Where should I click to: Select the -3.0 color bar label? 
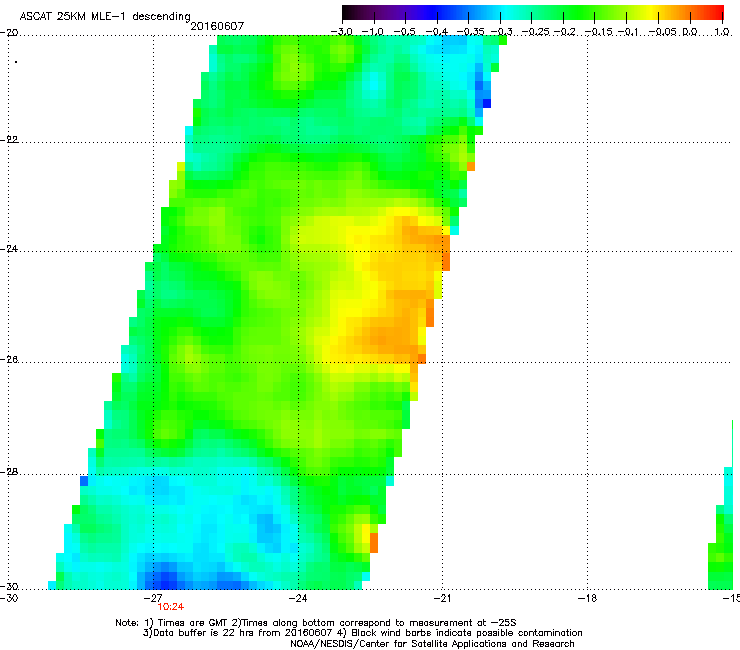[x=341, y=32]
